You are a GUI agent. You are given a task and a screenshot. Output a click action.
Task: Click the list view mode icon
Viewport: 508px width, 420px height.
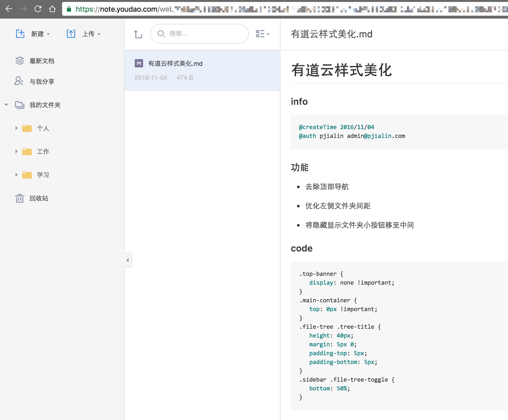pos(260,34)
